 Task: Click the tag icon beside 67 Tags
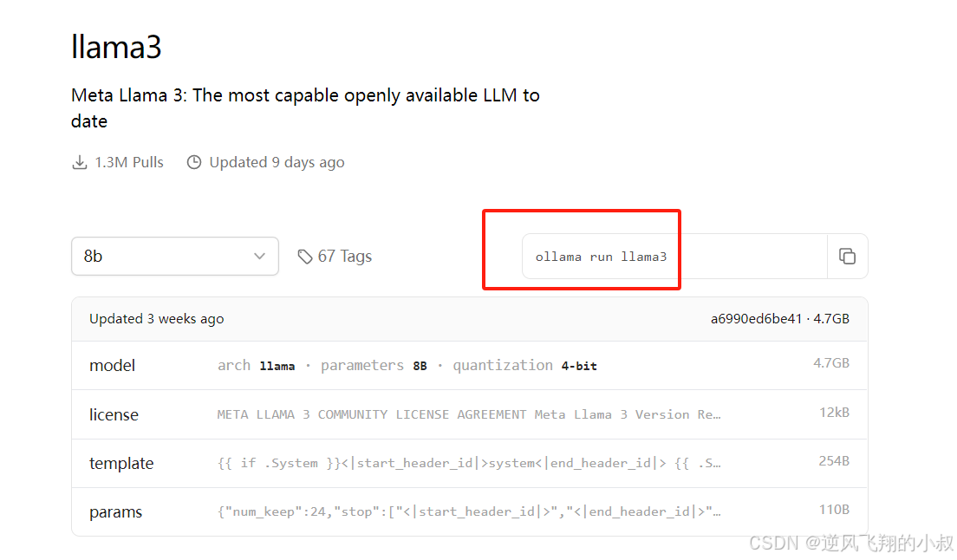(x=304, y=257)
